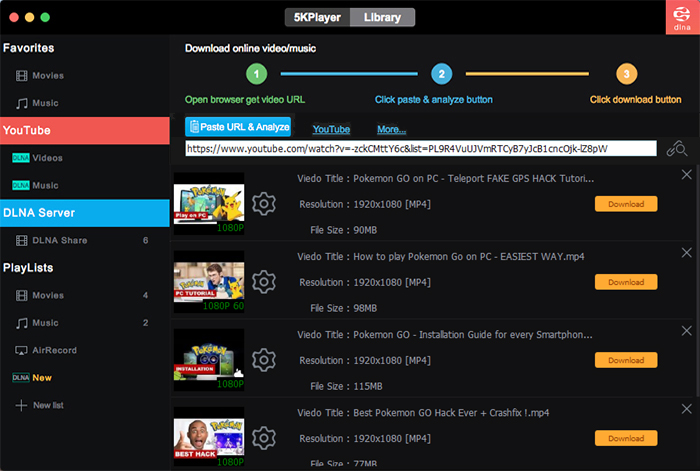Click the step 1 green circle
700x471 pixels.
257,74
